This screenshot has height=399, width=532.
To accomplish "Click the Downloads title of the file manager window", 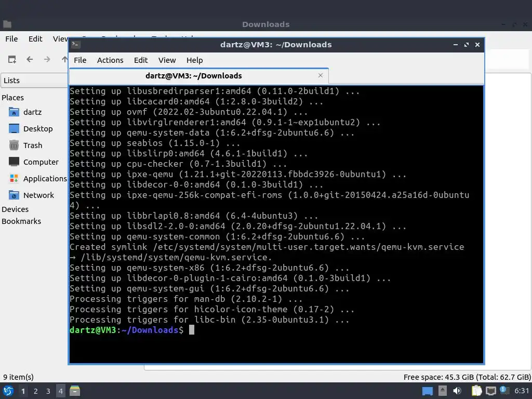I will coord(265,24).
